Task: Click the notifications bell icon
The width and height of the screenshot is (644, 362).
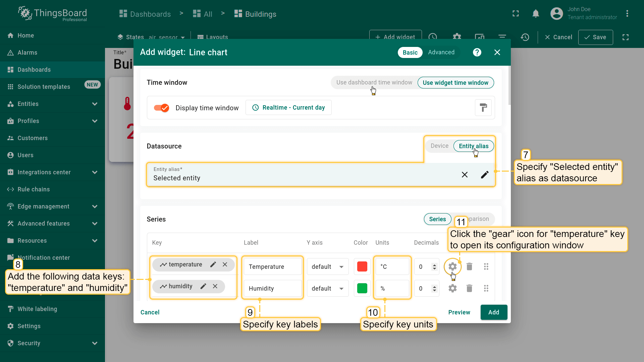Action: click(x=536, y=14)
